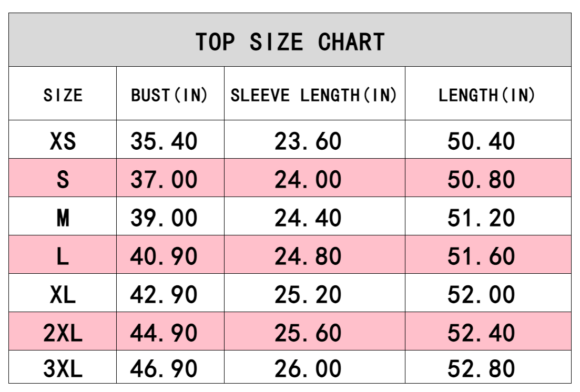This screenshot has height=392, width=580.
Task: Select the SLEEVE LENGTH(IN) column header
Action: click(x=314, y=95)
